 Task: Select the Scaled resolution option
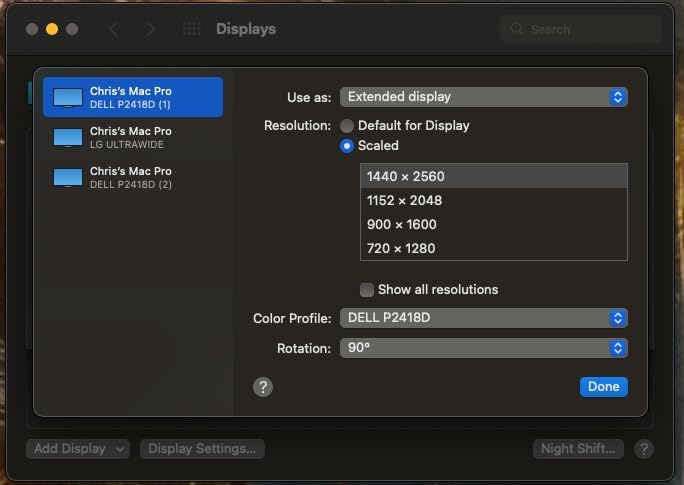point(347,146)
